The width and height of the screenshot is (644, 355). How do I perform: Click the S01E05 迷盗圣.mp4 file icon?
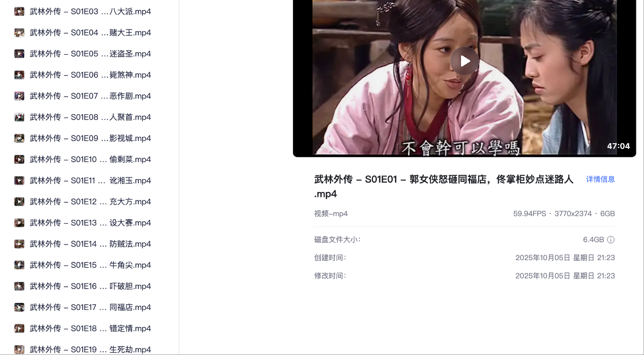point(19,54)
